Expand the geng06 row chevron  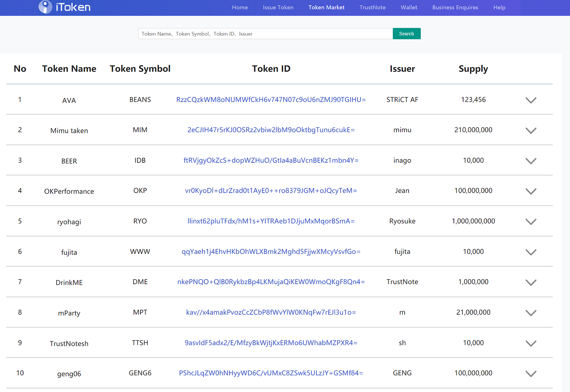point(531,374)
